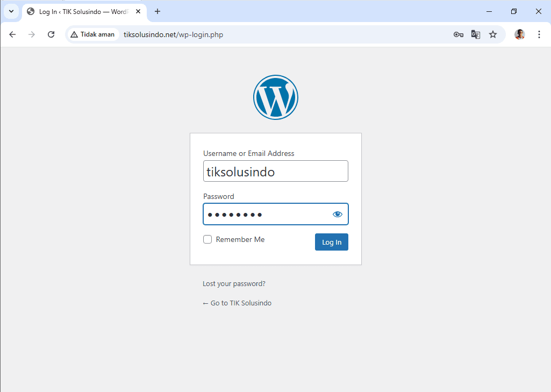
Task: Go back using browser back arrow
Action: click(12, 34)
